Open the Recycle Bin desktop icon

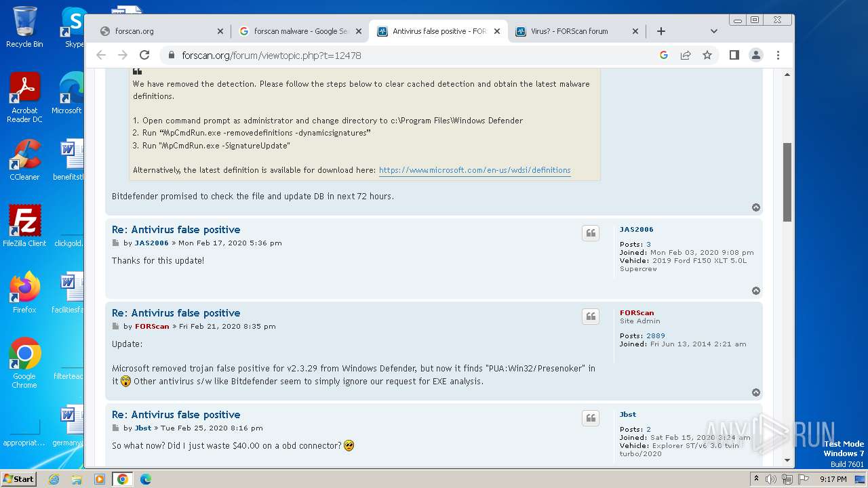[24, 27]
